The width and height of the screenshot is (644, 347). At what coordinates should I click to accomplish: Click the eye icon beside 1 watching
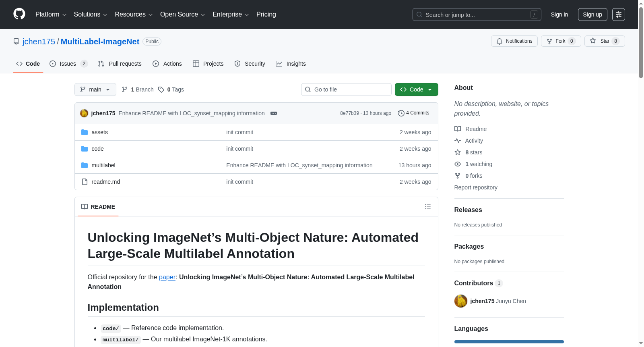coord(458,164)
